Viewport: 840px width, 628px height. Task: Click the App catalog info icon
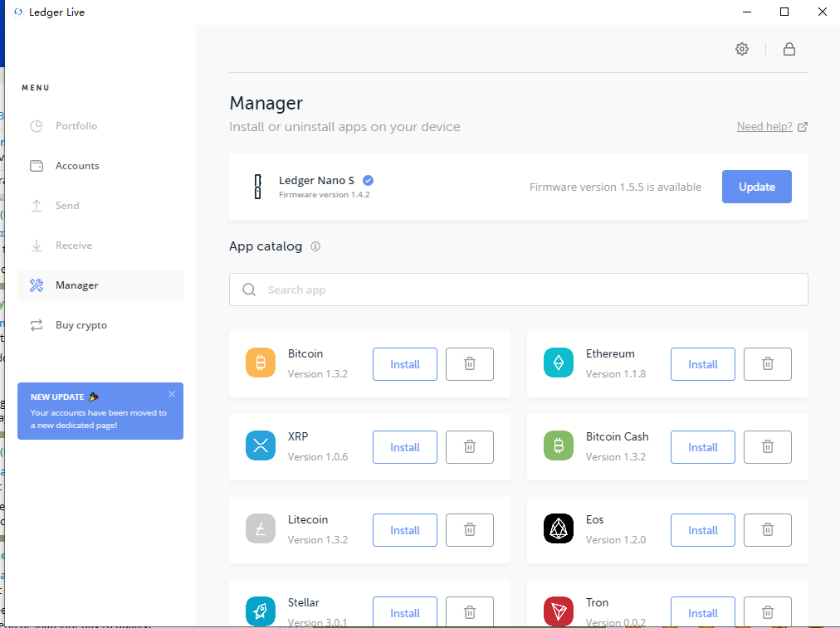[x=315, y=246]
